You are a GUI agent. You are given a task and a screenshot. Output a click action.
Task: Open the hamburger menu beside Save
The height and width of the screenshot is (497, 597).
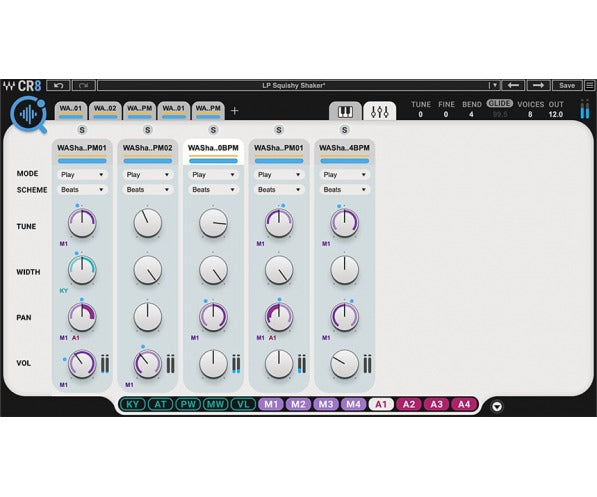pos(590,85)
